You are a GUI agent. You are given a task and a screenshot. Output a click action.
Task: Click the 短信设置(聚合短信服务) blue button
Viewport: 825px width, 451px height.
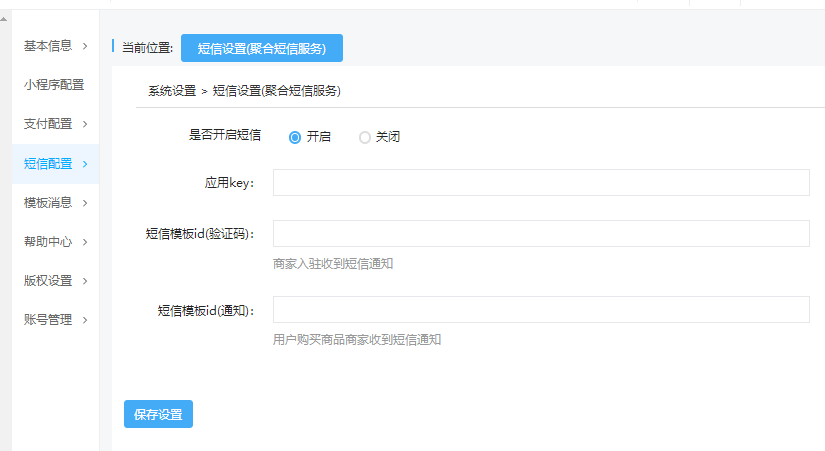coord(262,48)
